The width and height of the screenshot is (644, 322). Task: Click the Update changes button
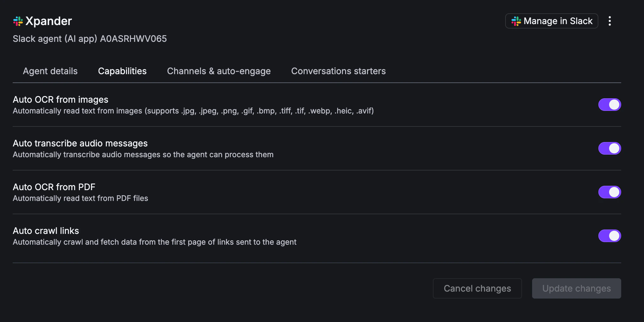pyautogui.click(x=576, y=288)
